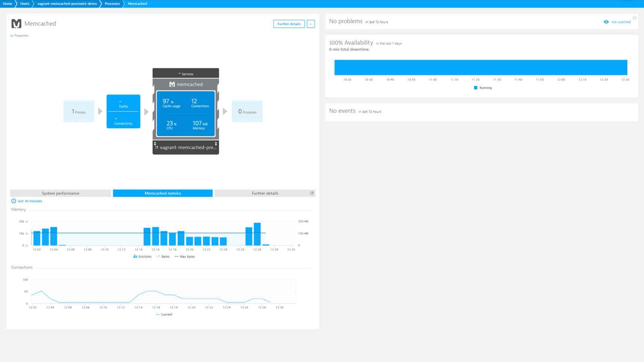Go to Home in the breadcrumb
The width and height of the screenshot is (644, 362).
click(x=8, y=4)
